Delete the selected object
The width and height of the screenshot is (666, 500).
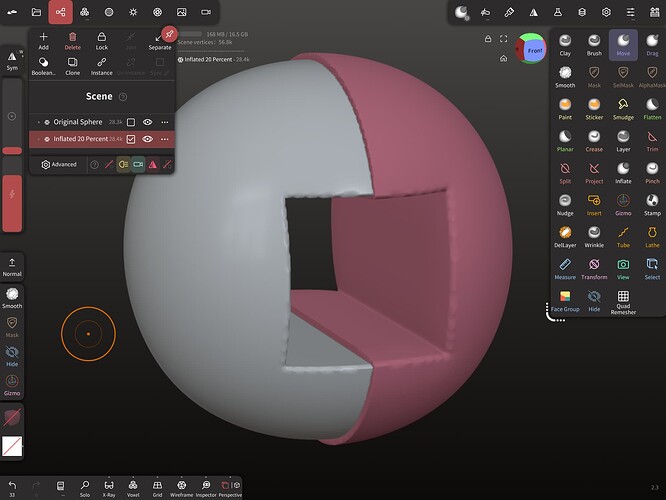tap(73, 41)
